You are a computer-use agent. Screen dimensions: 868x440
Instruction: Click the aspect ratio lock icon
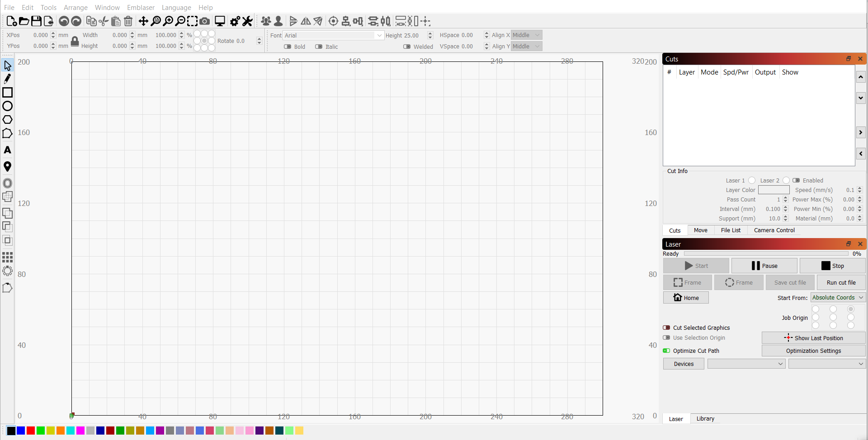coord(75,41)
